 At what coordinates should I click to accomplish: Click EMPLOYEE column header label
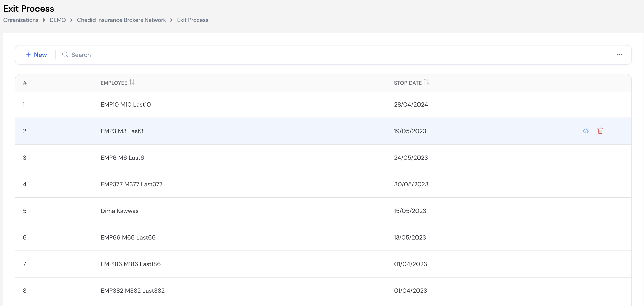pos(114,83)
